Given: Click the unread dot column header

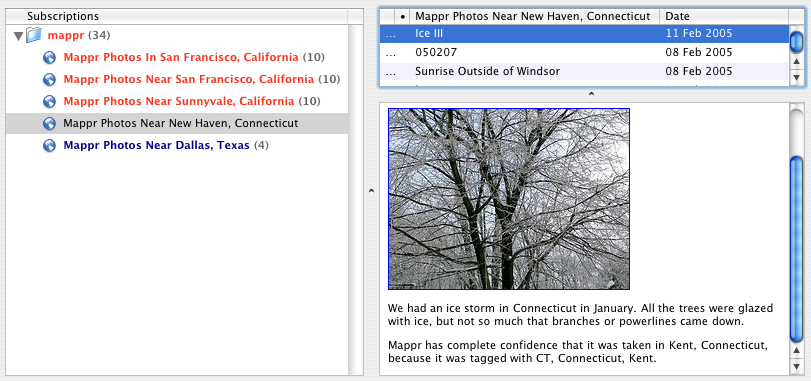Looking at the screenshot, I should pyautogui.click(x=403, y=17).
